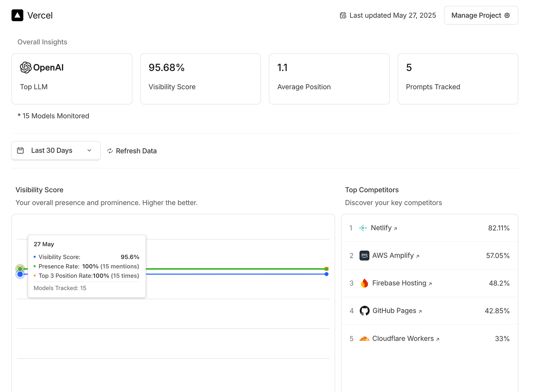Click the 82.11% value for Netlify
This screenshot has height=392, width=535.
point(499,228)
